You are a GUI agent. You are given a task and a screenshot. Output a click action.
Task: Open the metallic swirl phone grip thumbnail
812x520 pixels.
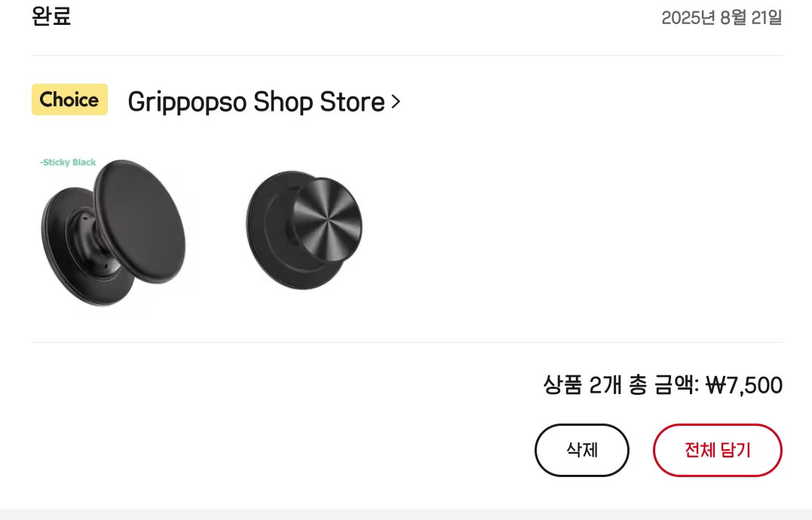pyautogui.click(x=304, y=231)
